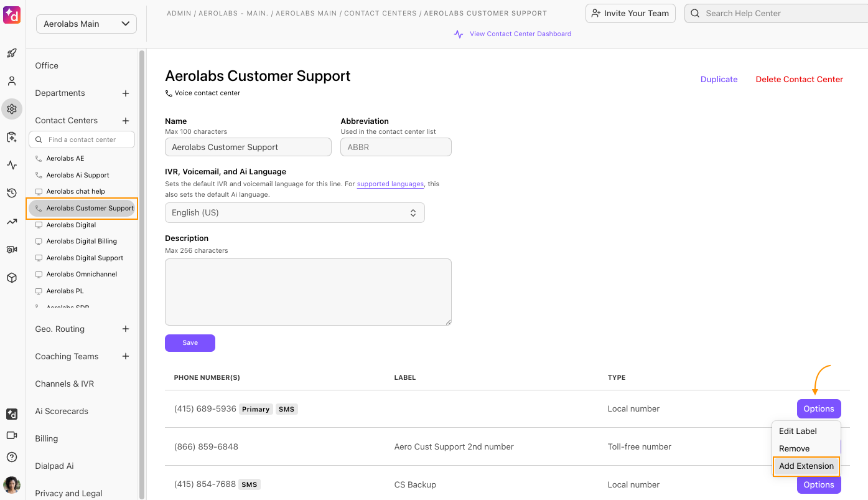
Task: Open Privacy and Legal section
Action: [x=68, y=494]
